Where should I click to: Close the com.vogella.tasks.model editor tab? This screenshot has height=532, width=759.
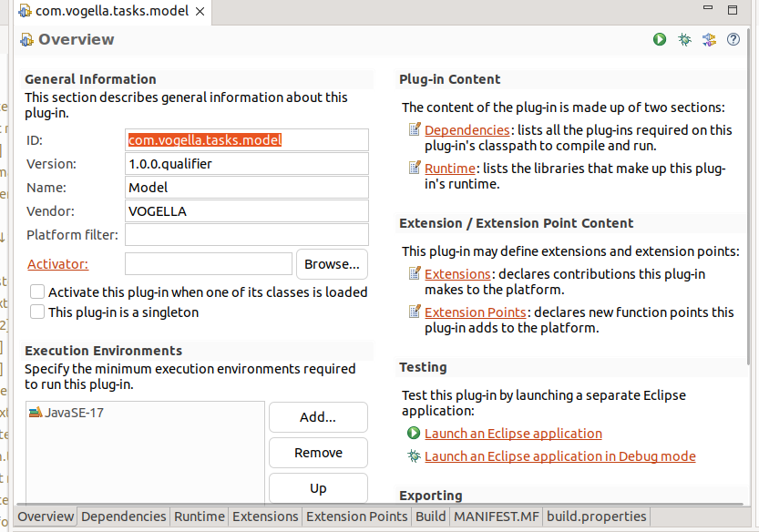(x=200, y=11)
